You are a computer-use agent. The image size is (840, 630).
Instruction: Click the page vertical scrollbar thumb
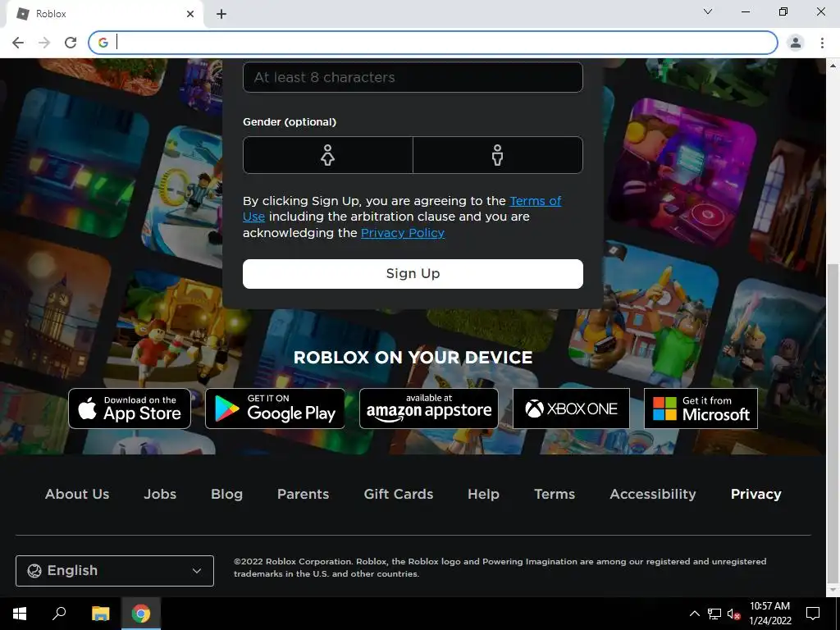tap(833, 423)
